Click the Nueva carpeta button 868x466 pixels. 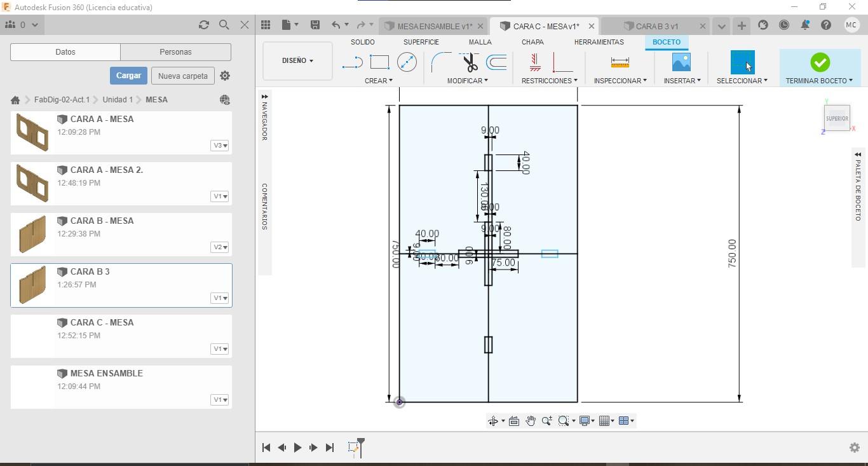tap(183, 76)
